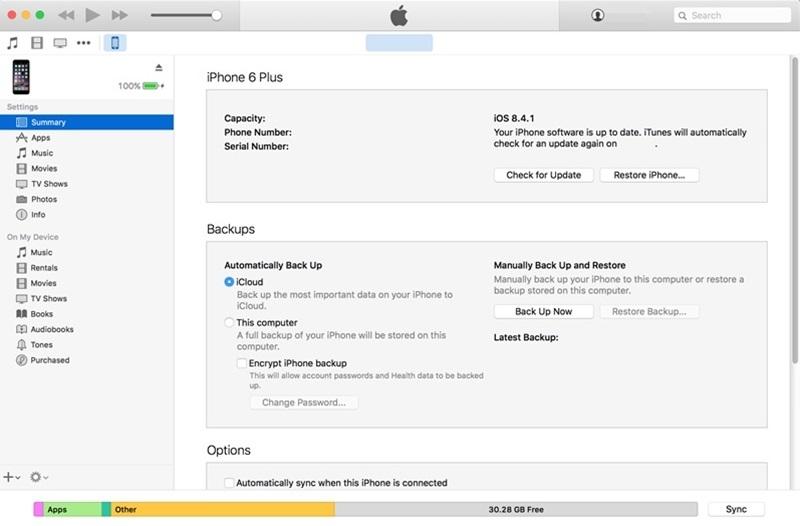Open Music under On My Device
Viewport: 800px width, 526px height.
87,252
